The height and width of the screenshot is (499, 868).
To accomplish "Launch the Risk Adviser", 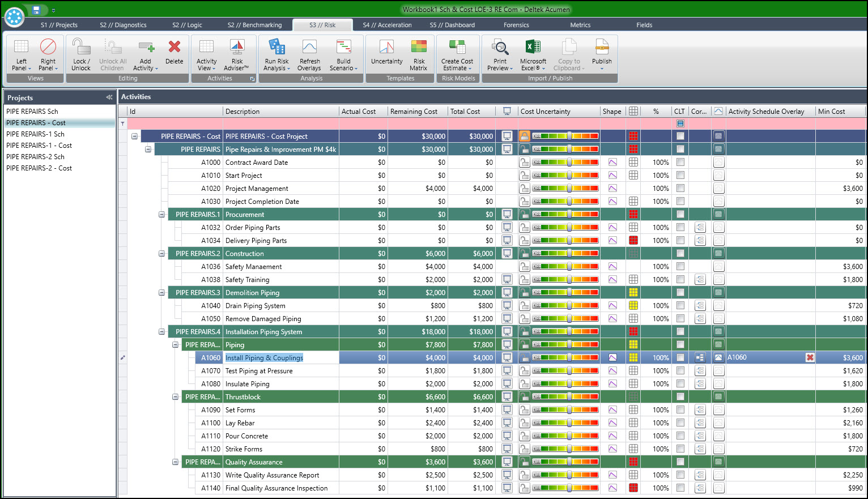I will 236,55.
